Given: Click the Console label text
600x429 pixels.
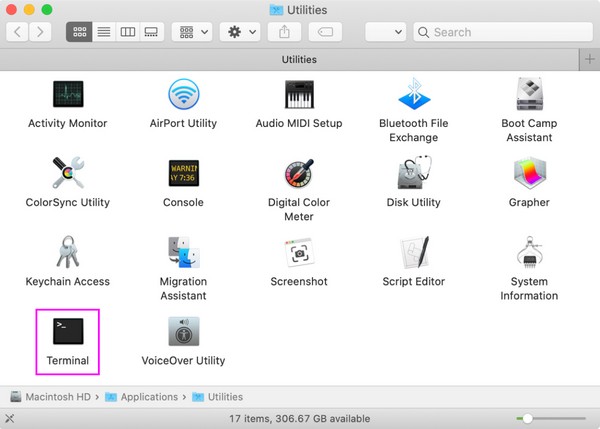Looking at the screenshot, I should [183, 202].
